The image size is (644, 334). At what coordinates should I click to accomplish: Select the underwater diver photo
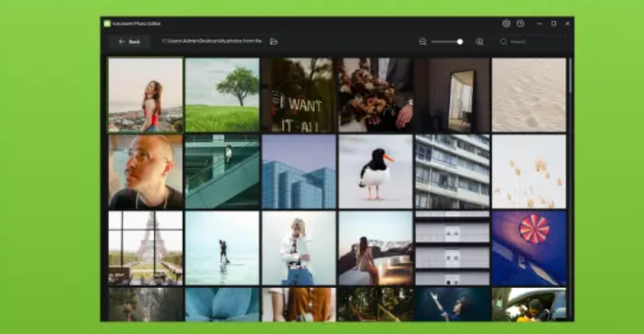click(452, 304)
